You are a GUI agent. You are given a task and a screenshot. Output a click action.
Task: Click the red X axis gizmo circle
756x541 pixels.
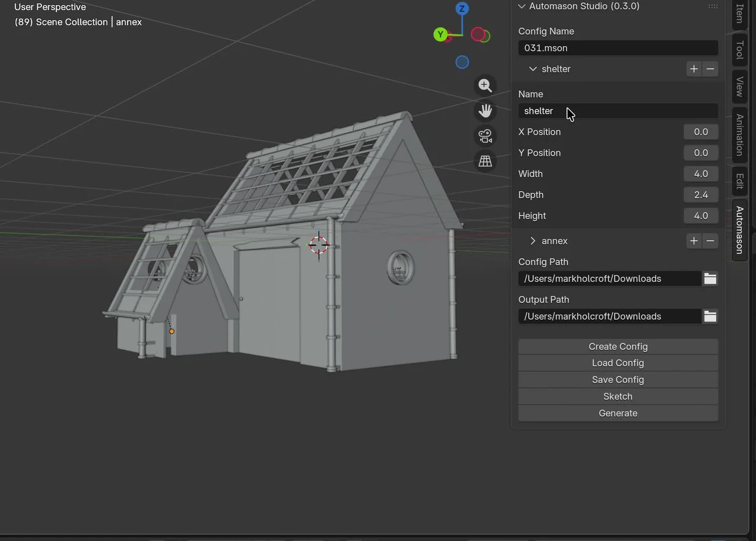tap(478, 35)
